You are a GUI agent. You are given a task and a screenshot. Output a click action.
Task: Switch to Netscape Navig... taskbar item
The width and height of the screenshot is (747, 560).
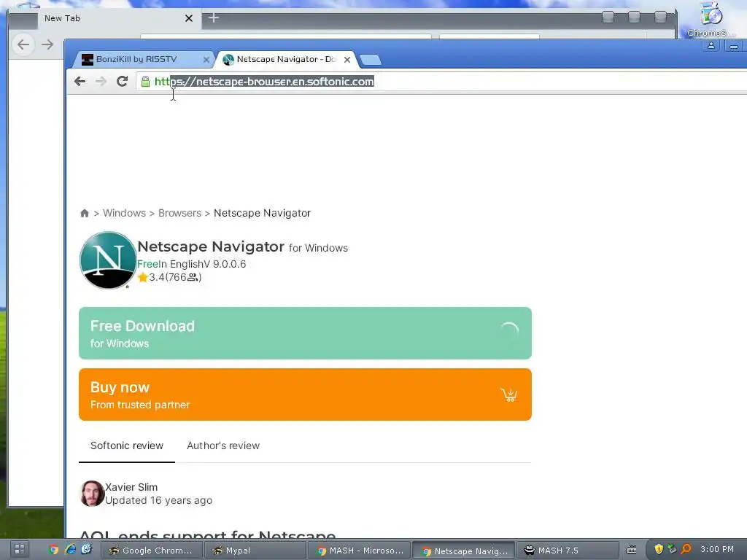point(463,551)
